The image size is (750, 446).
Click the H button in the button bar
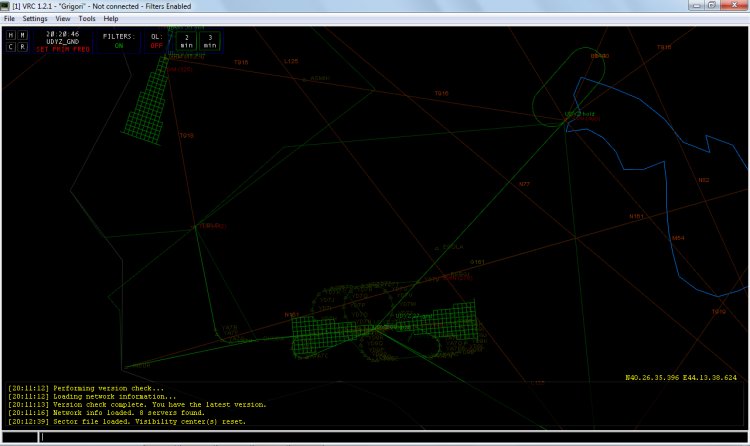(x=11, y=35)
